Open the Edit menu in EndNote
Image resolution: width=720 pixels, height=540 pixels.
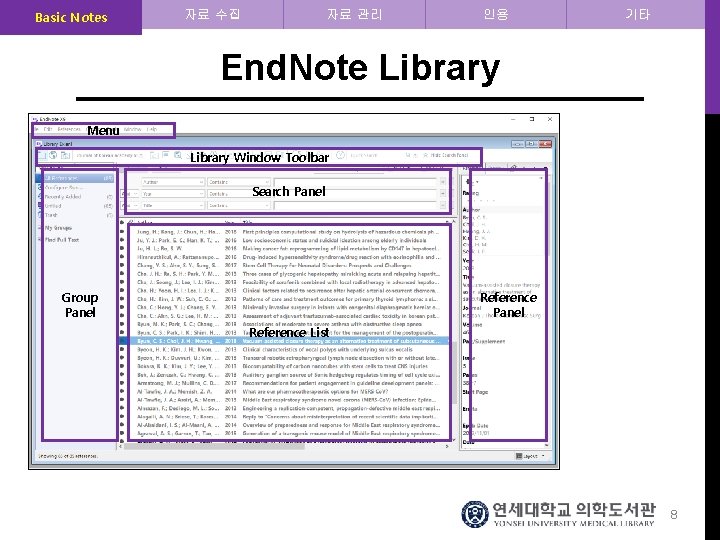point(48,129)
